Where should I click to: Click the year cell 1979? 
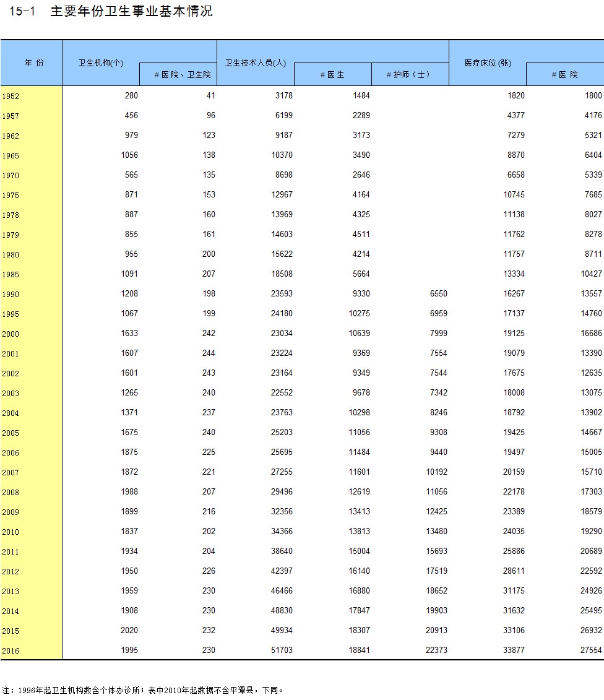tap(11, 235)
